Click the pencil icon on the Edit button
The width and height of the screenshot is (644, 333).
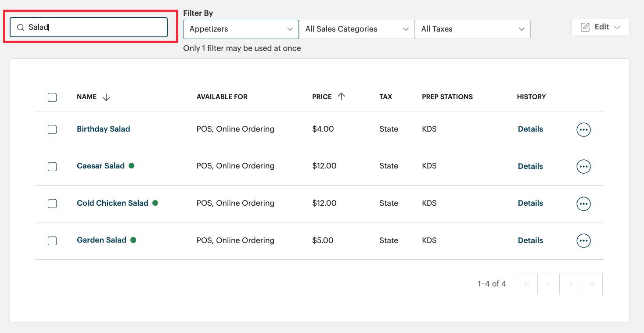[585, 27]
